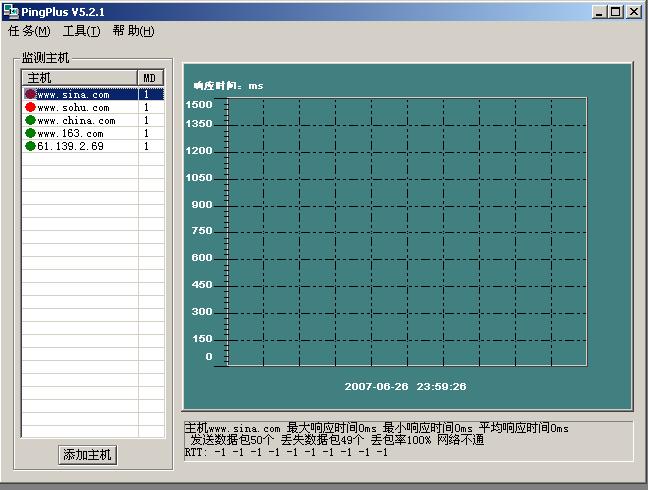Open the 帮助(H) menu
This screenshot has height=490, width=648.
click(x=133, y=31)
